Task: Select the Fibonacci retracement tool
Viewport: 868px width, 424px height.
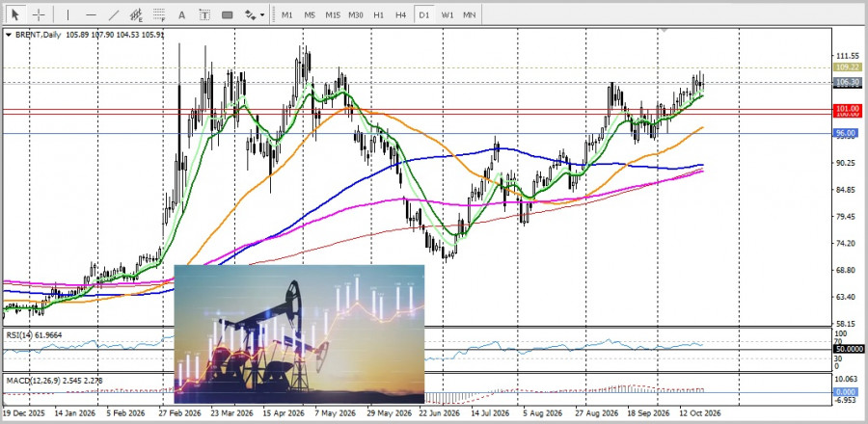Action: coord(159,15)
